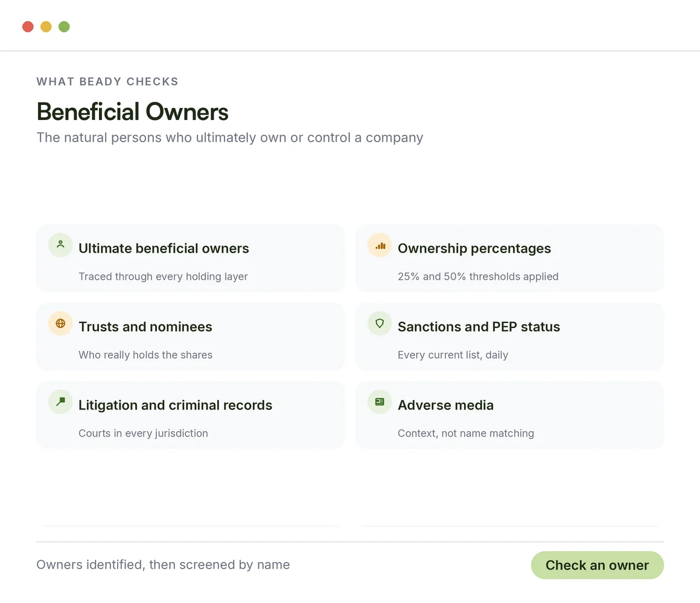The width and height of the screenshot is (700, 603).
Task: Click 'Every current list, daily' text
Action: pyautogui.click(x=453, y=355)
